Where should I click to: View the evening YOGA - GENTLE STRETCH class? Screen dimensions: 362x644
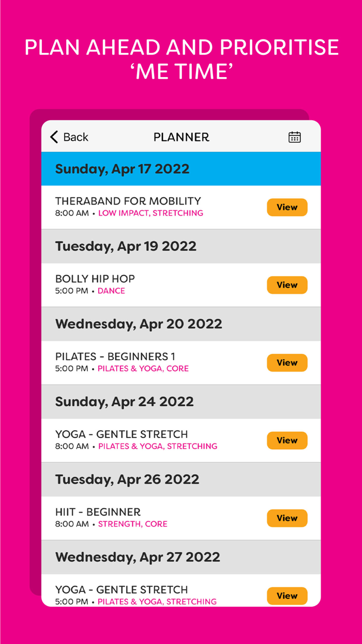(x=286, y=596)
